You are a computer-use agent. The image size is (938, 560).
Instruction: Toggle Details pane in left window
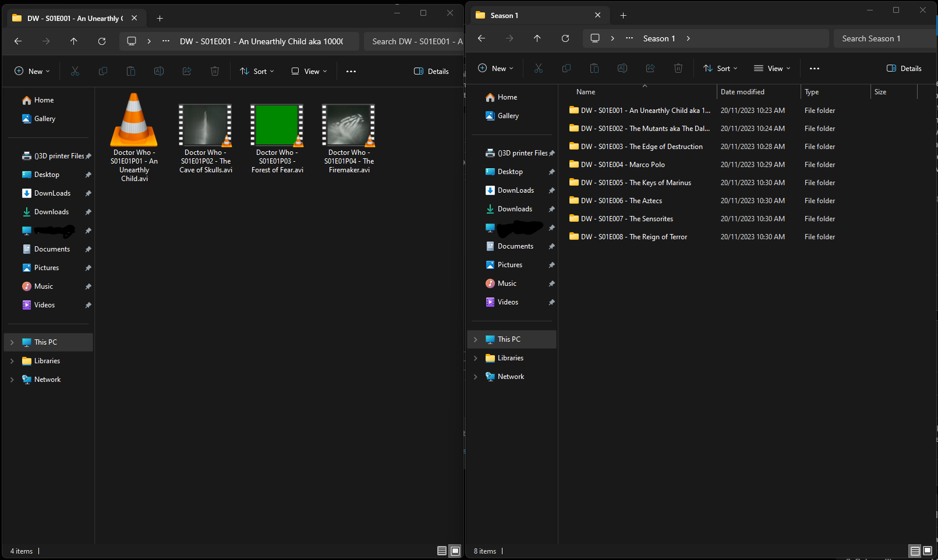click(x=431, y=72)
